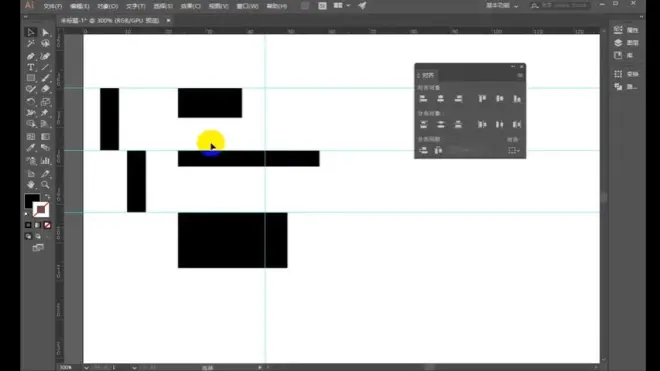Click horizontal align left in Align panel

click(x=423, y=99)
